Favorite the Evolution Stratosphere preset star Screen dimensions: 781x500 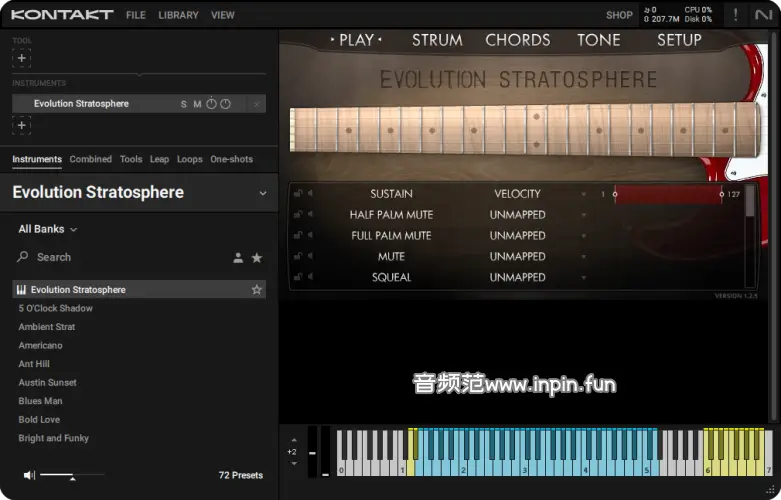pyautogui.click(x=257, y=290)
